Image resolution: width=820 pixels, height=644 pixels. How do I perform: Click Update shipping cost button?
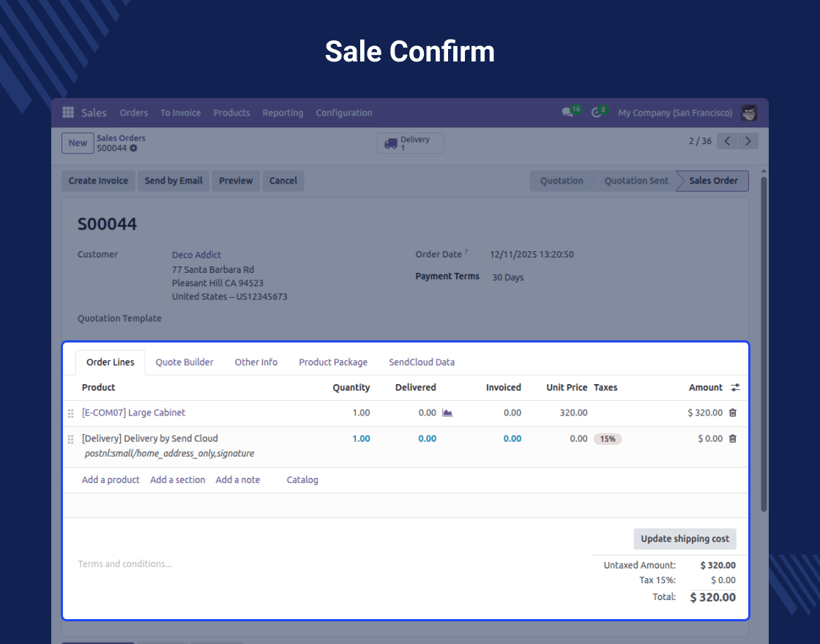click(685, 539)
